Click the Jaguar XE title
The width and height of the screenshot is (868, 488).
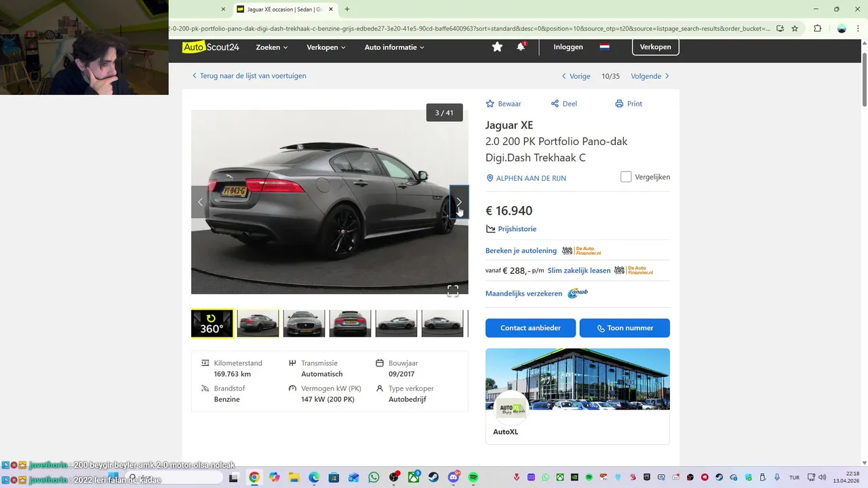pos(509,125)
